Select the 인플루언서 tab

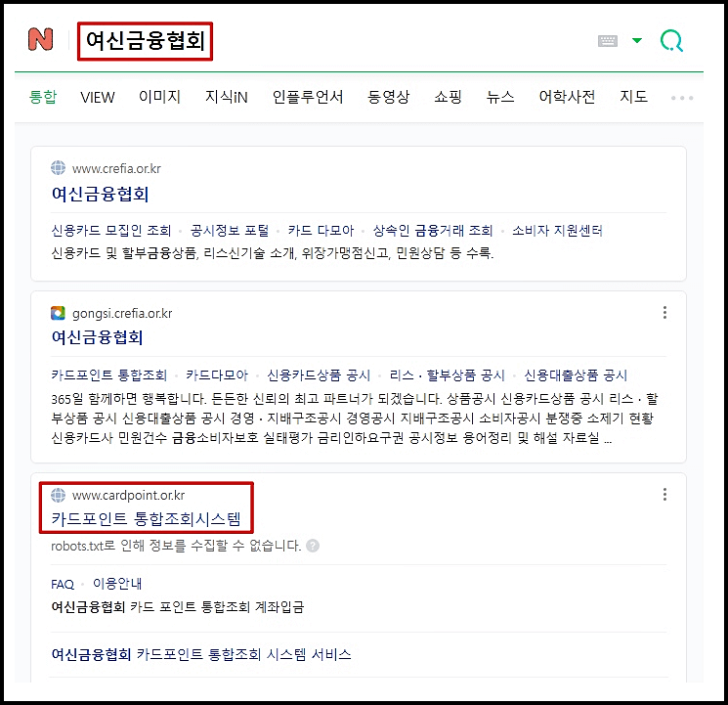(308, 97)
